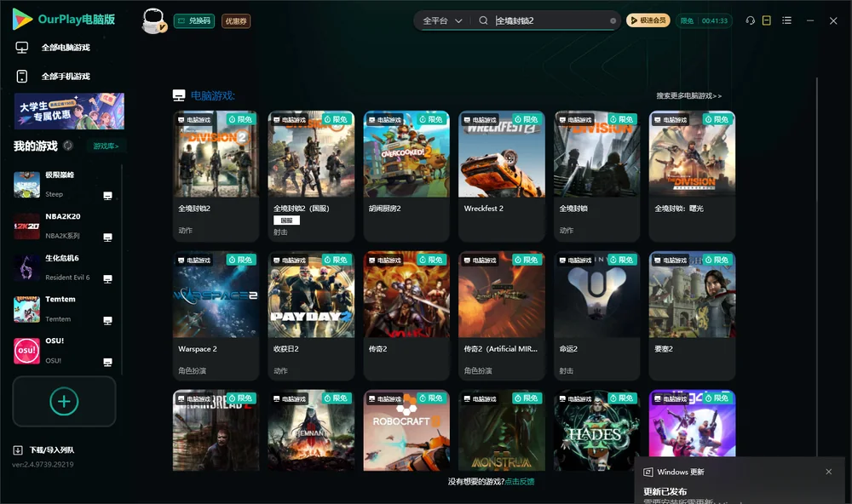Open the 全境封锁 game card
Screen dimensions: 852x504
597,176
